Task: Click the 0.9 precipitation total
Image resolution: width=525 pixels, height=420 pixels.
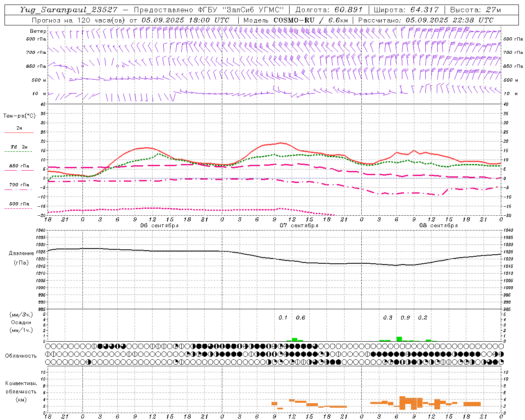Action: pos(405,317)
